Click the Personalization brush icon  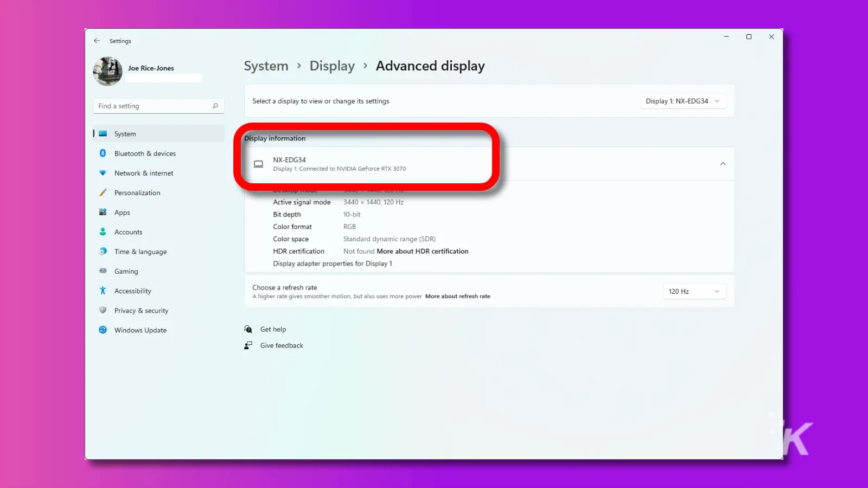point(103,192)
